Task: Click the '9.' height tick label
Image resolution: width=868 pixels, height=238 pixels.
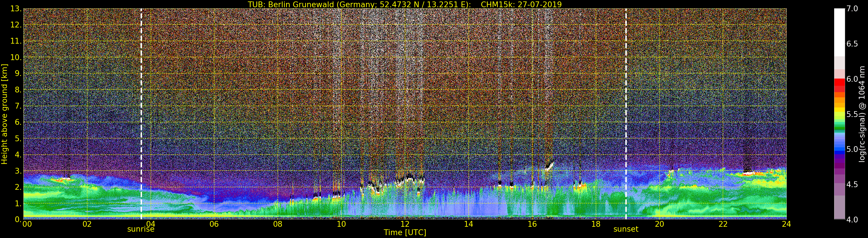Action: point(18,73)
